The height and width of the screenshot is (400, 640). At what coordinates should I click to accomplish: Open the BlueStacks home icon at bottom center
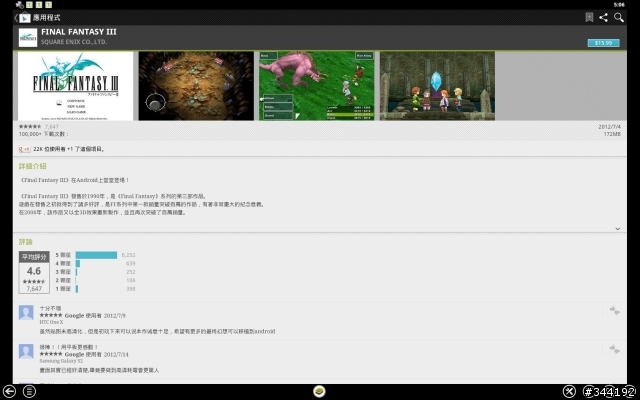pos(320,391)
